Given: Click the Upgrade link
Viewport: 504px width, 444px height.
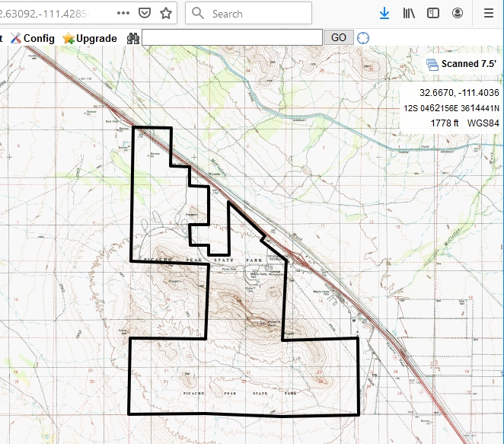Looking at the screenshot, I should coord(90,38).
